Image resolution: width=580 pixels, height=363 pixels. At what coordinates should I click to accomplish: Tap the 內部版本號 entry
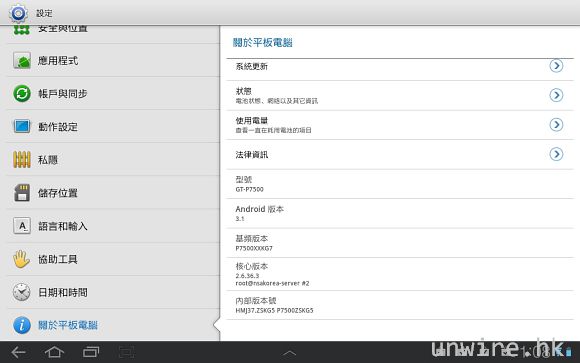(x=400, y=305)
